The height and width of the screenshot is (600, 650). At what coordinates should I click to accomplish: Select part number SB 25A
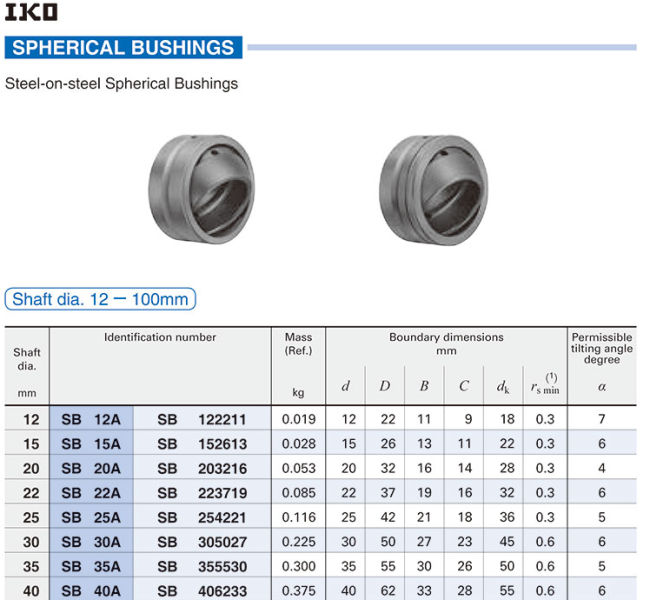pos(91,518)
